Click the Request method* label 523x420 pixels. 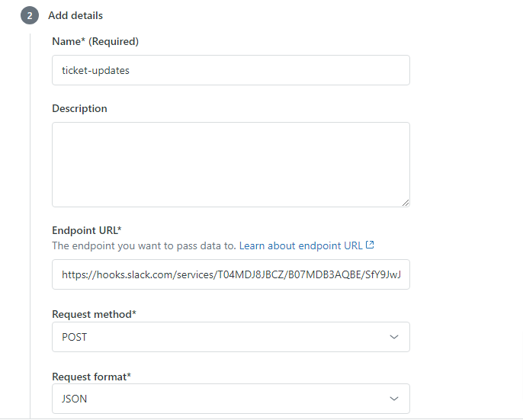click(x=94, y=314)
